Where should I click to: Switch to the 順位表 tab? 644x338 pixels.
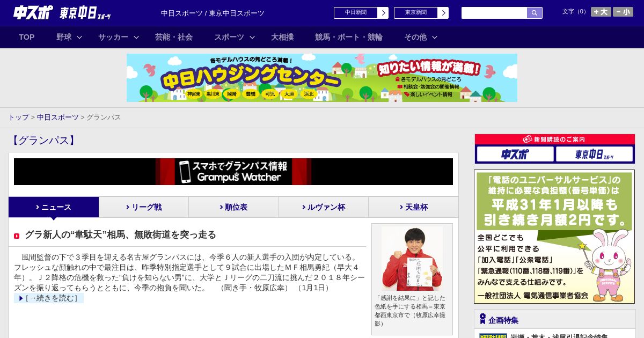(233, 207)
